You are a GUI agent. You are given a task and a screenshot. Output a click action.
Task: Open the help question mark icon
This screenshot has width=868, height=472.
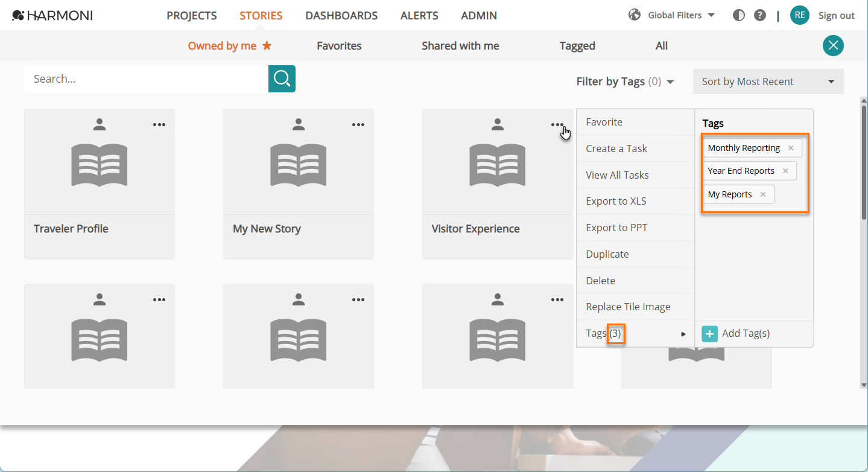point(760,16)
